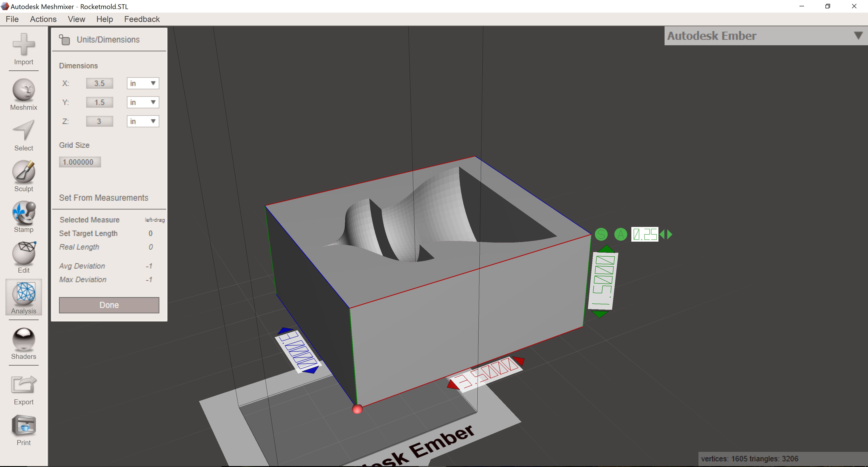Click the Set From Measurements heading
The height and width of the screenshot is (467, 868).
(x=104, y=198)
